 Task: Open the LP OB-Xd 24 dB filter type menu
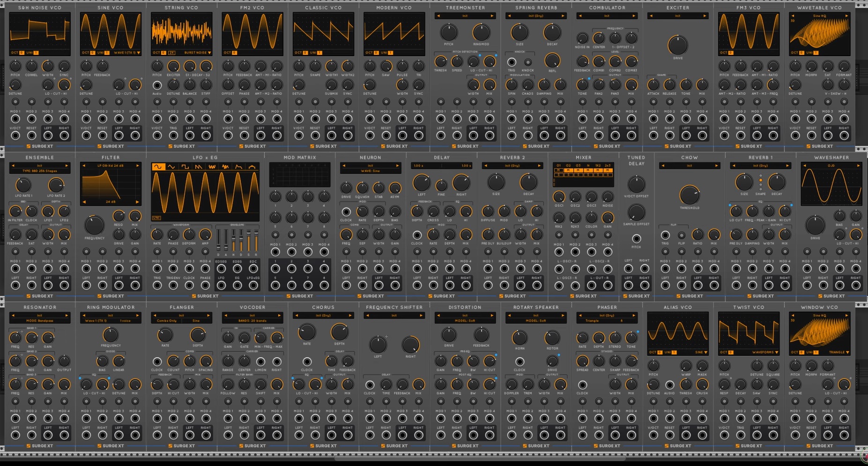tap(111, 165)
